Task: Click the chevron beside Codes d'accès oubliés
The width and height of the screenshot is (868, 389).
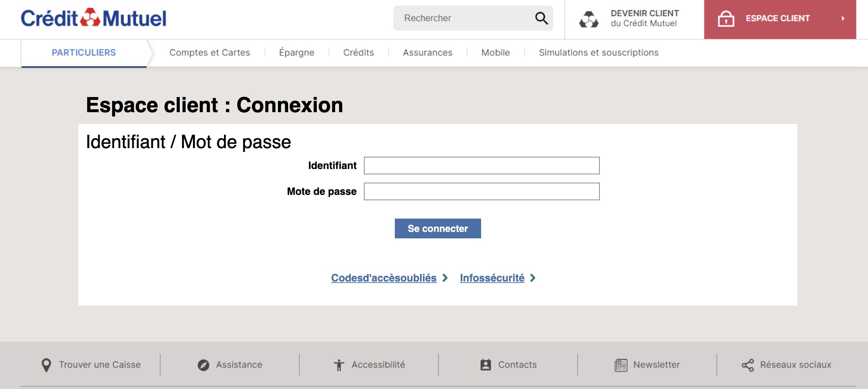Action: pos(445,278)
